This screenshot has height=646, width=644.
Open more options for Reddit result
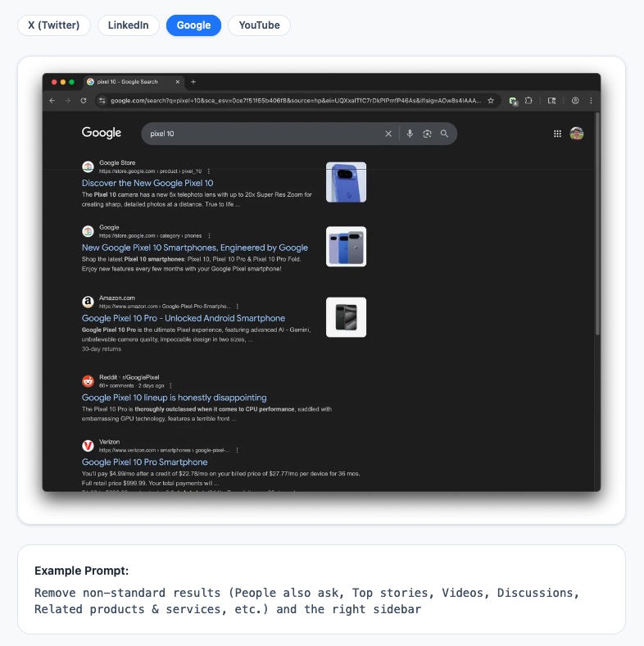click(170, 385)
